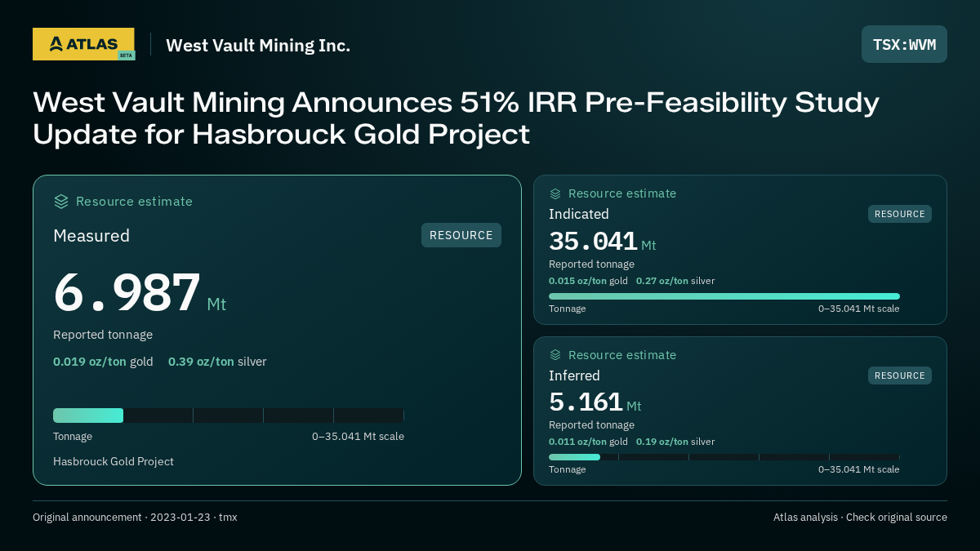980x551 pixels.
Task: Click Resource estimate label in Inferred card
Action: click(x=622, y=355)
